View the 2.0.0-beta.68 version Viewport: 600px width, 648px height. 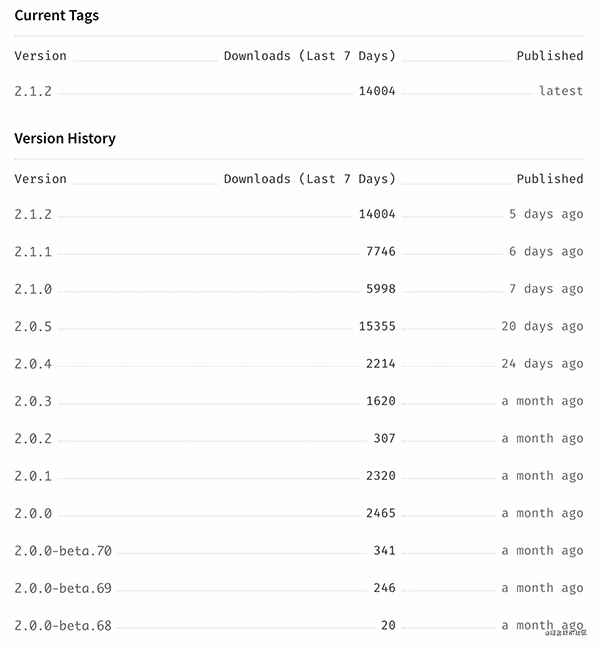(x=63, y=626)
